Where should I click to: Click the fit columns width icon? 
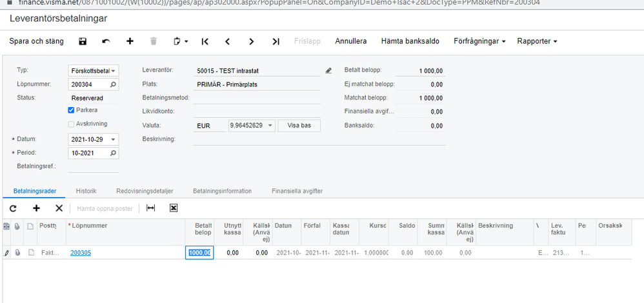tap(151, 209)
